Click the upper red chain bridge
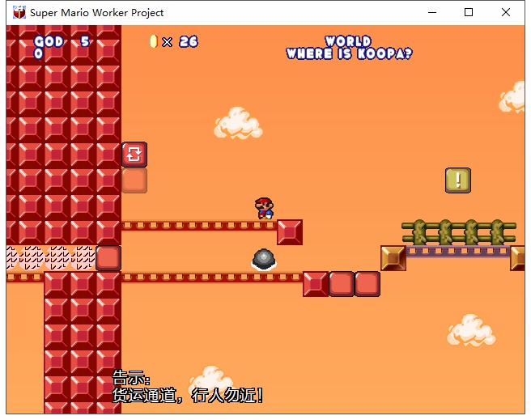The image size is (531, 420). coord(199,226)
